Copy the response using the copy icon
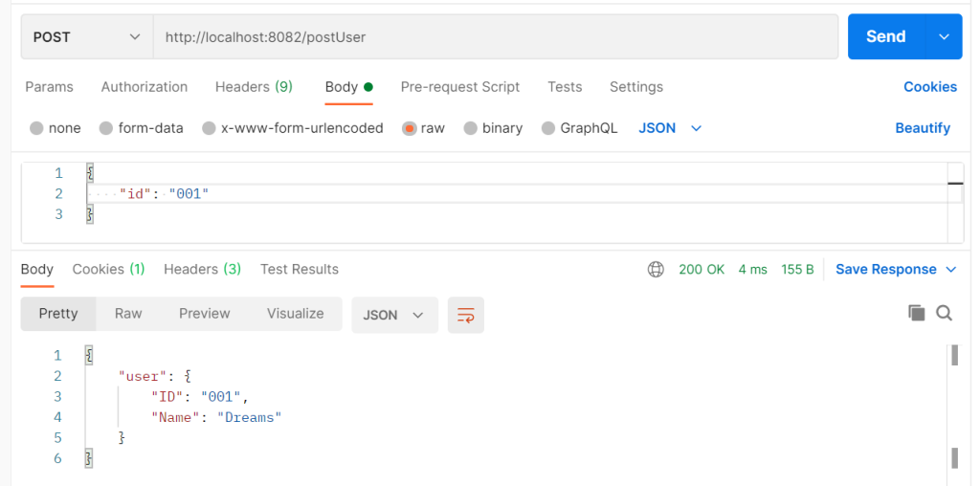980x486 pixels. point(917,313)
